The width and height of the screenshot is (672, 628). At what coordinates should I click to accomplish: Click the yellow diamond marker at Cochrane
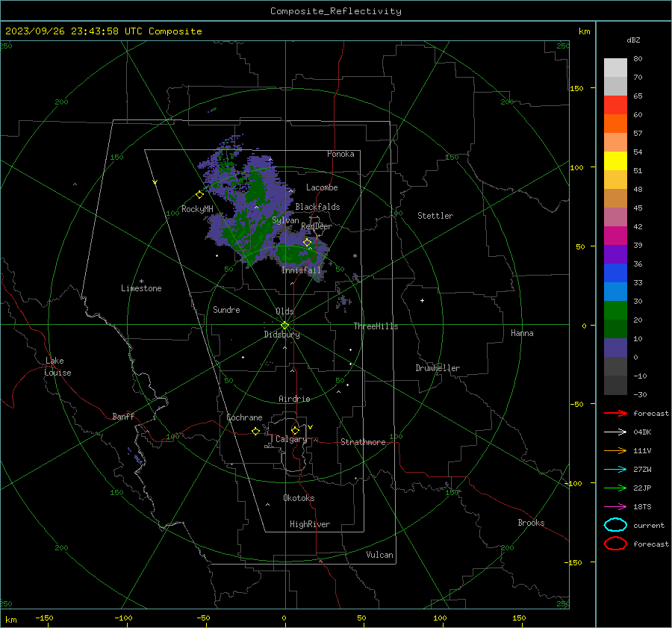point(256,431)
